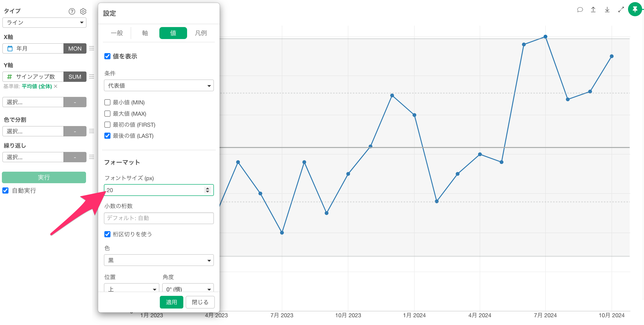Enable the 最大値 (MAX) checkbox
The height and width of the screenshot is (325, 644).
click(107, 114)
